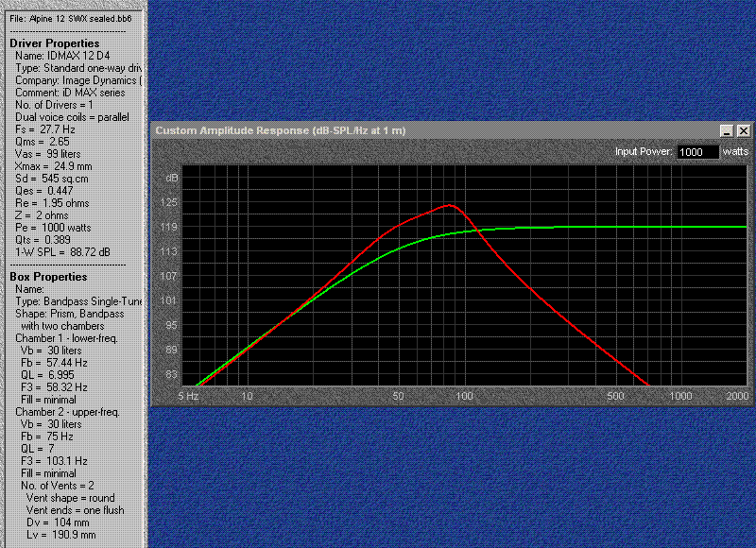Click the 'Z = 2 ohms' line
The height and width of the screenshot is (548, 756).
(x=42, y=215)
